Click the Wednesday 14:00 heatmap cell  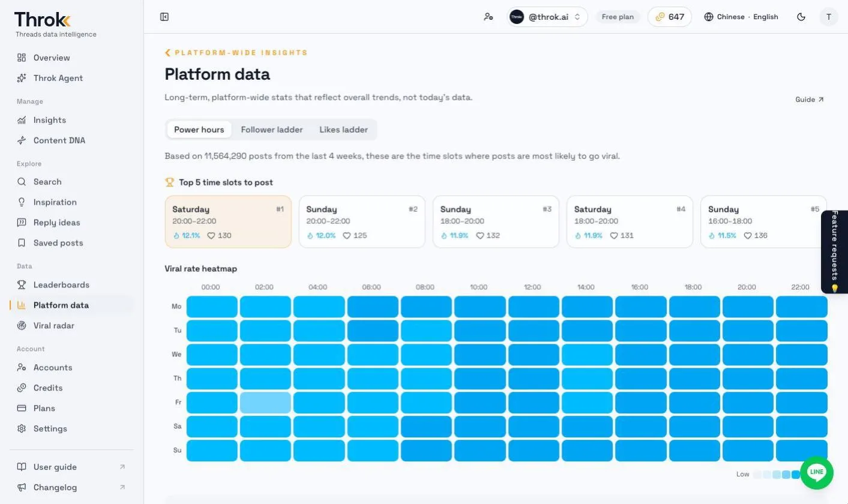587,355
